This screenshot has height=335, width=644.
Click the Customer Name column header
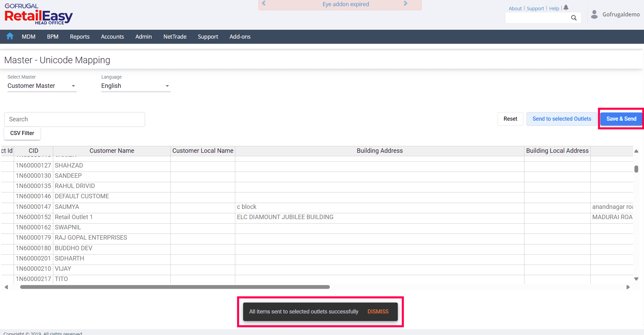pyautogui.click(x=112, y=151)
